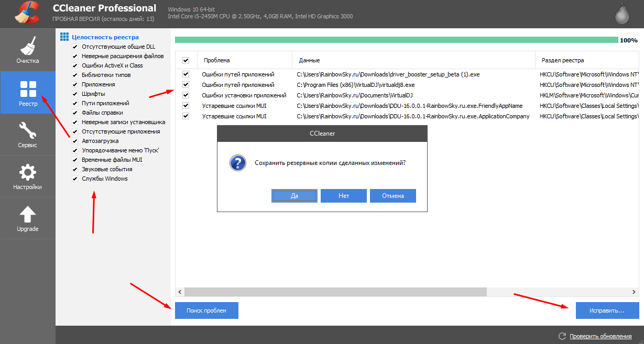Screen dimensions: 644x344
Task: Click the scrollbar right arrow
Action: pyautogui.click(x=635, y=292)
